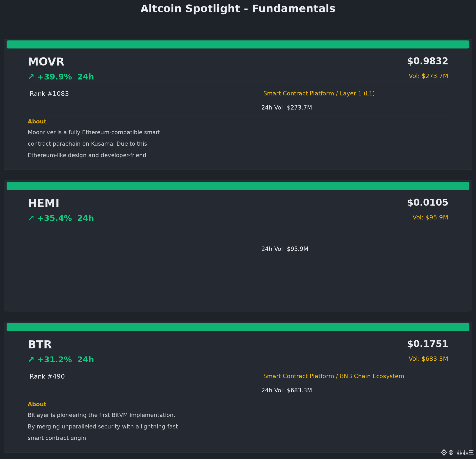Click the Binance logo in the watermark

point(444,452)
